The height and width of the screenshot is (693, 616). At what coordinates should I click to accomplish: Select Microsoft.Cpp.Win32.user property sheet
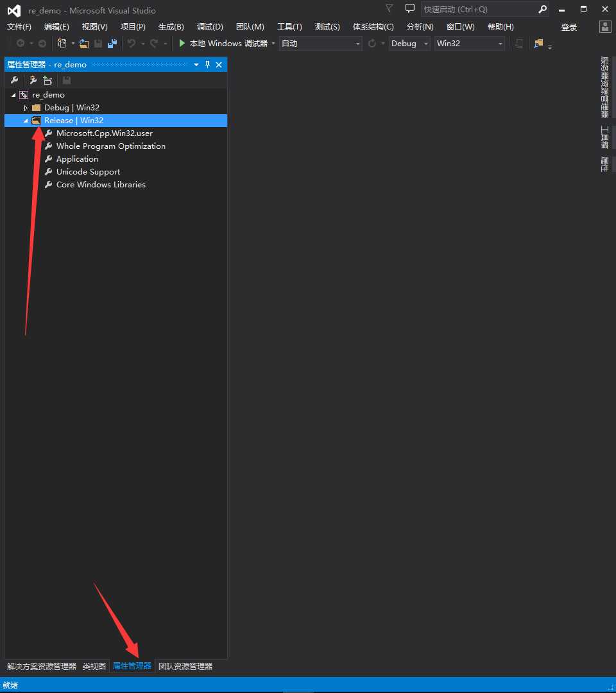[105, 133]
